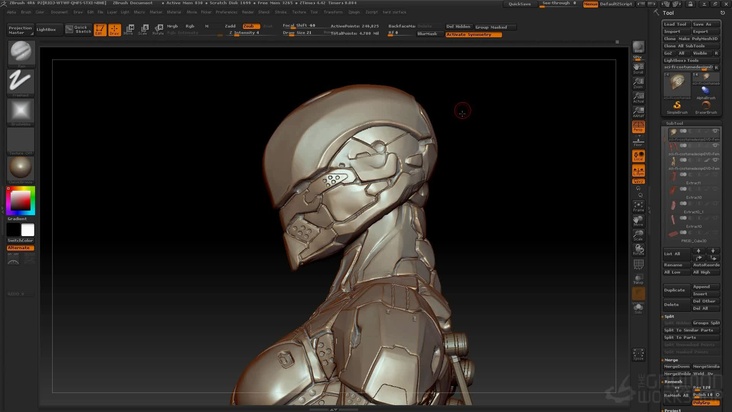Enable Zadd sculpt mode
Screen dimensions: 732x412
click(231, 27)
